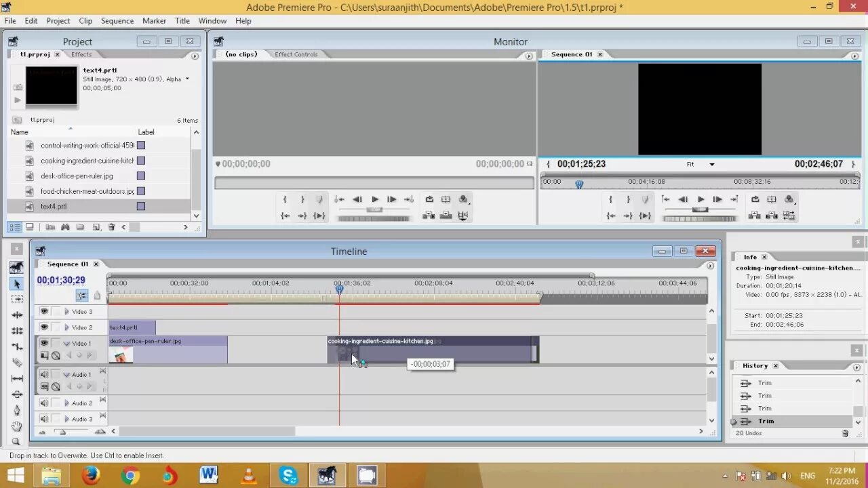Click the New Item icon
Screen dimensions: 868x488
point(96,227)
